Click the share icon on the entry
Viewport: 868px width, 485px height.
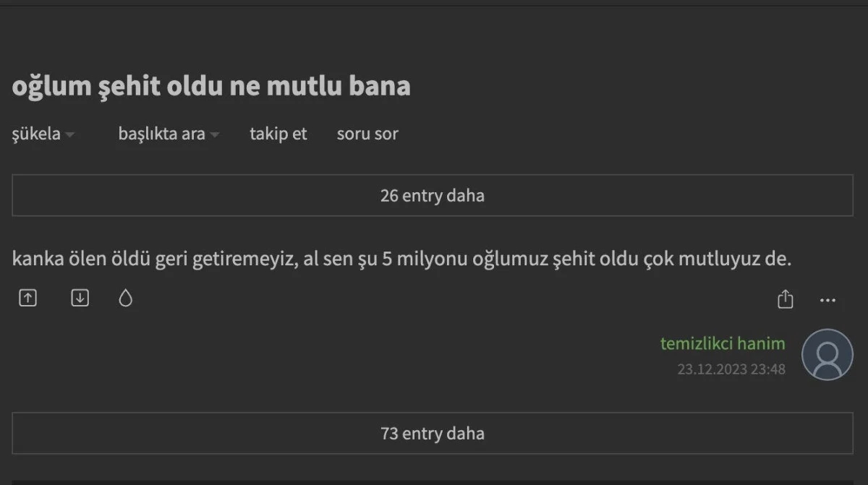tap(786, 299)
